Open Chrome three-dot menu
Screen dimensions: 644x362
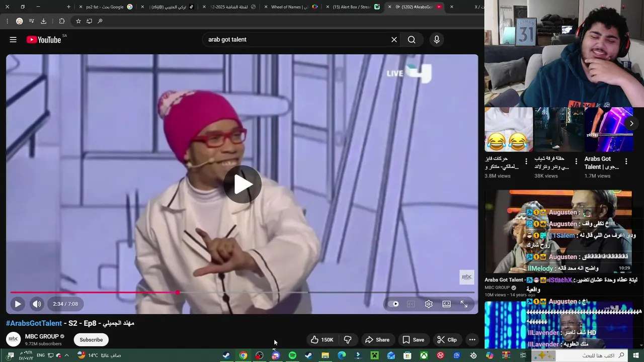point(7,21)
